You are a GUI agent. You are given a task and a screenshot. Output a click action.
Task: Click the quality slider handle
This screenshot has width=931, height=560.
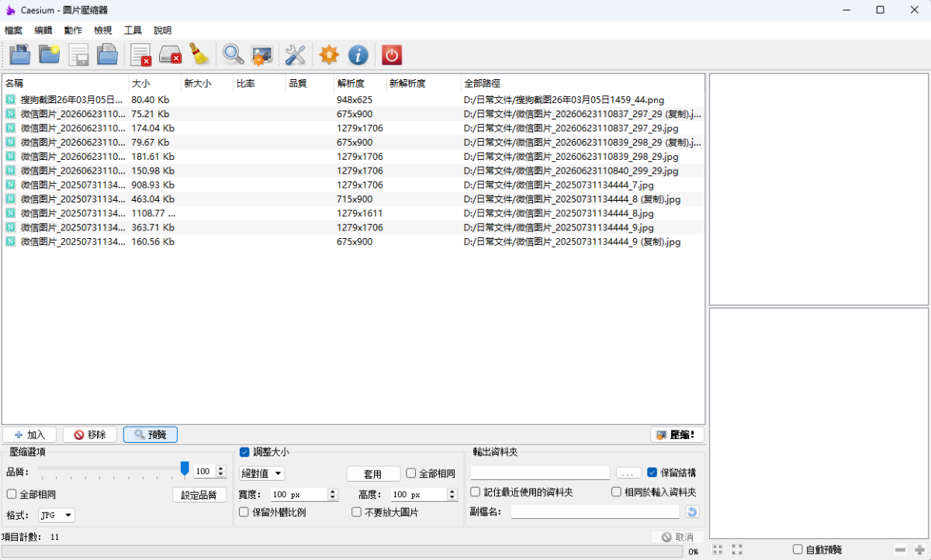tap(185, 468)
